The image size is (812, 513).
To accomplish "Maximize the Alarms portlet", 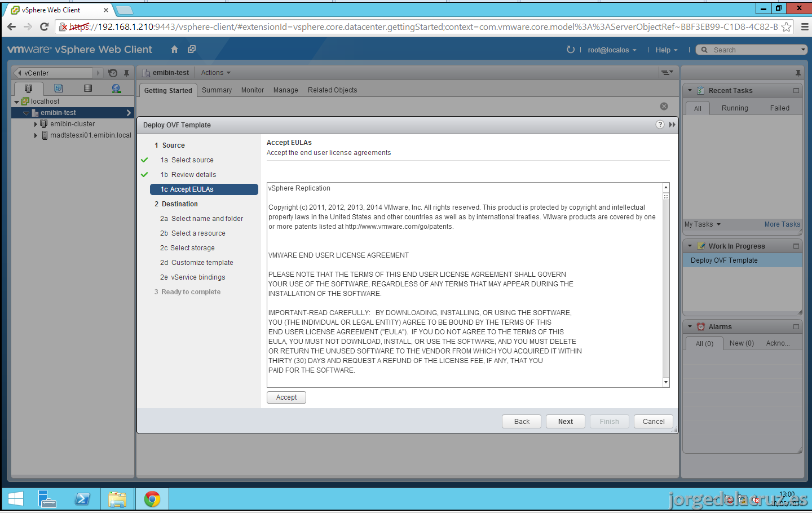I will coord(796,326).
